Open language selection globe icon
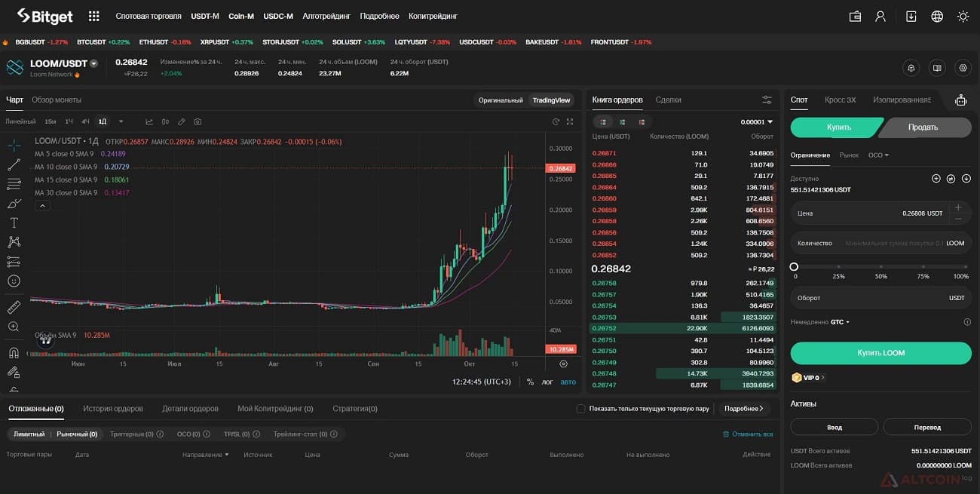 (x=937, y=16)
